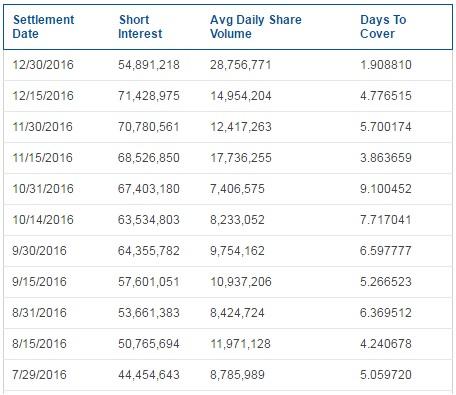Click short interest value 57,601,051
The width and height of the screenshot is (456, 395).
point(149,282)
